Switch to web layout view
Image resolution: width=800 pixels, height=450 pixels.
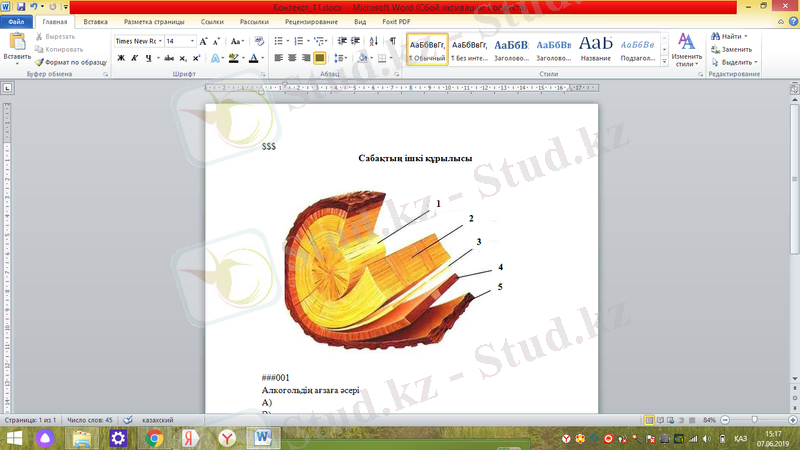pyautogui.click(x=670, y=420)
